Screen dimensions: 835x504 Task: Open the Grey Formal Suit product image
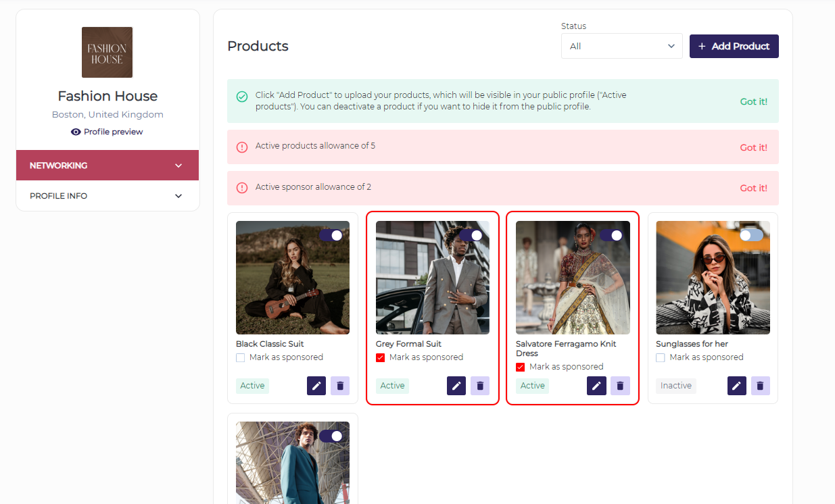(433, 278)
